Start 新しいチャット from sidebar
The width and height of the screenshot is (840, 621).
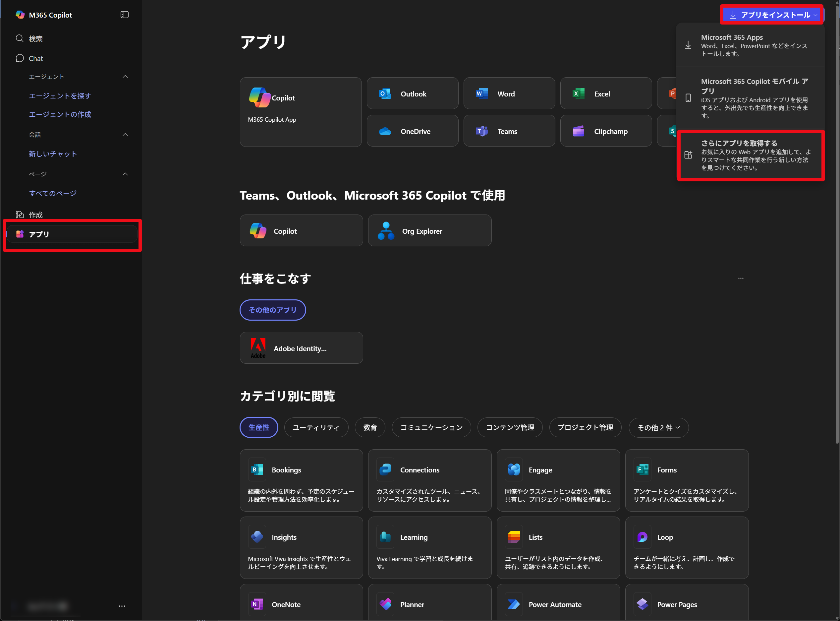(x=53, y=154)
